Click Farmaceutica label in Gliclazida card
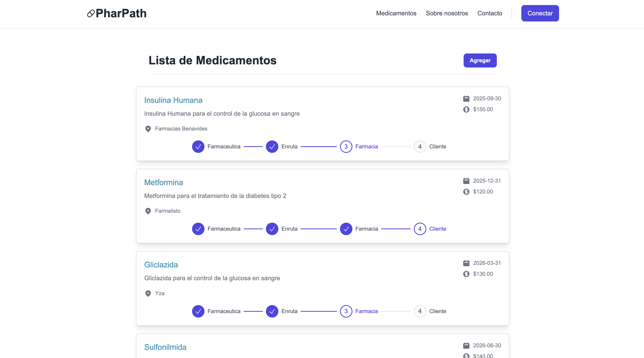Screen dimensions: 644x358 [224, 311]
